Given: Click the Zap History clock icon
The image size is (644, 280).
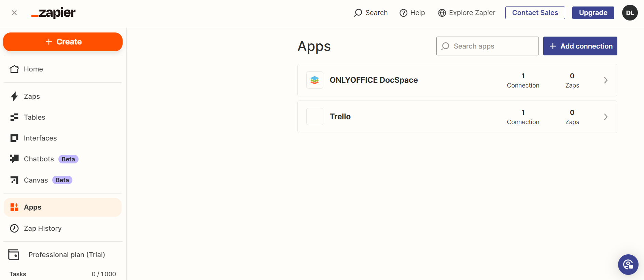Looking at the screenshot, I should point(14,228).
